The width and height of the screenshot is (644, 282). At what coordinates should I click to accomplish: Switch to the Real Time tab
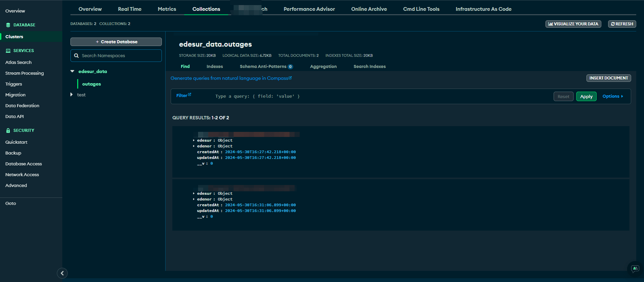(x=130, y=9)
